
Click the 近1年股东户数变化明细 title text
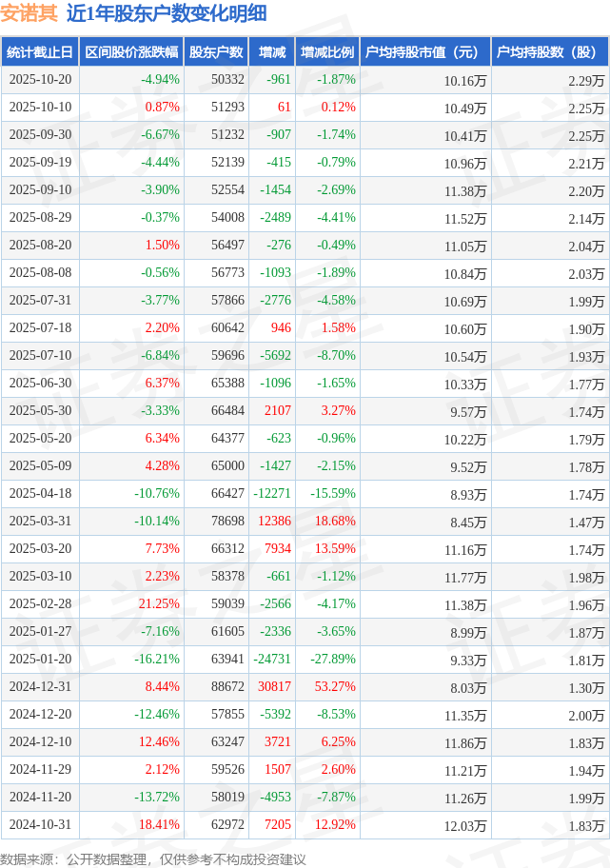coord(167,13)
